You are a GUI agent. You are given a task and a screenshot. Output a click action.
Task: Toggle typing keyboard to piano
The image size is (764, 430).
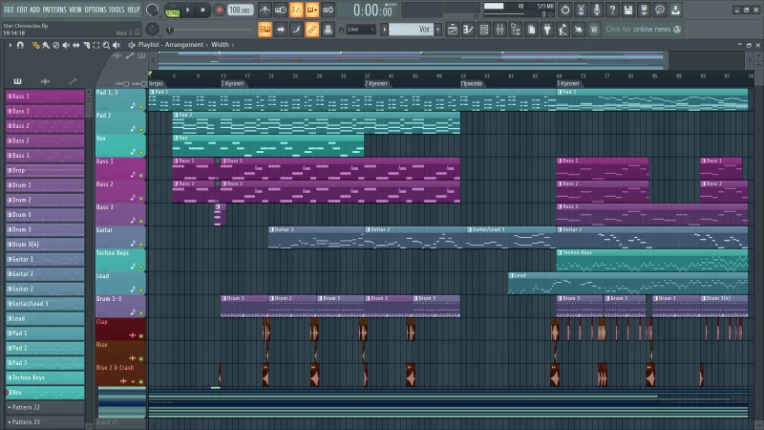click(x=265, y=30)
